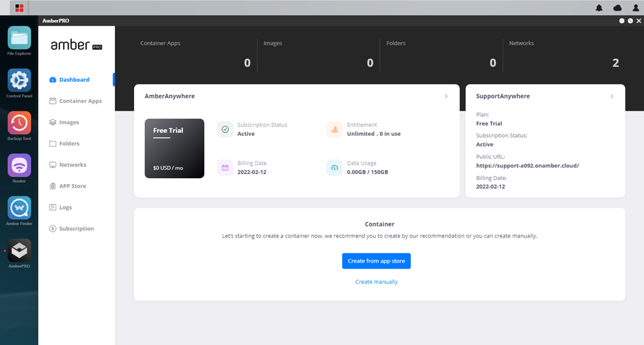Screen dimensions: 644x345
Task: Open the user account icon
Action: (635, 8)
